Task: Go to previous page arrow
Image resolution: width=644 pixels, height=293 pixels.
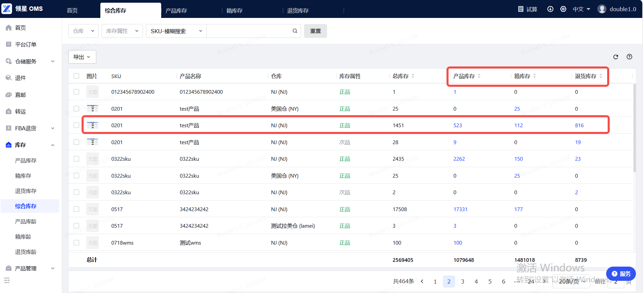Action: (422, 281)
